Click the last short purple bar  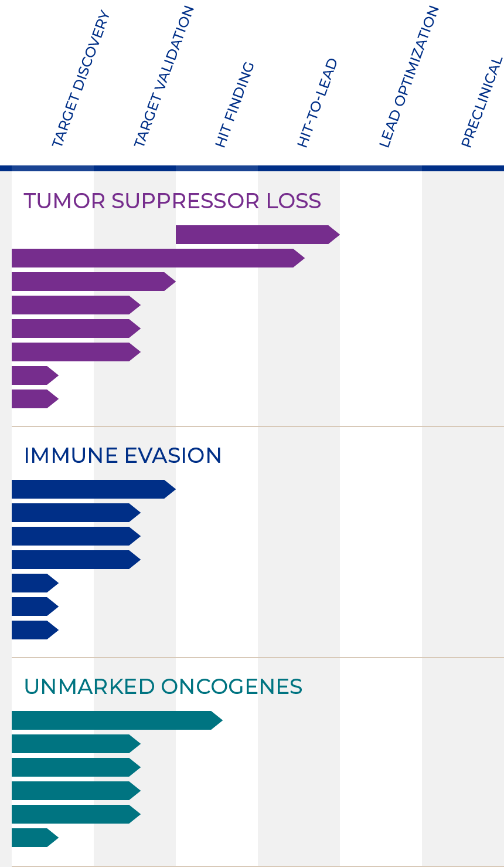point(35,399)
